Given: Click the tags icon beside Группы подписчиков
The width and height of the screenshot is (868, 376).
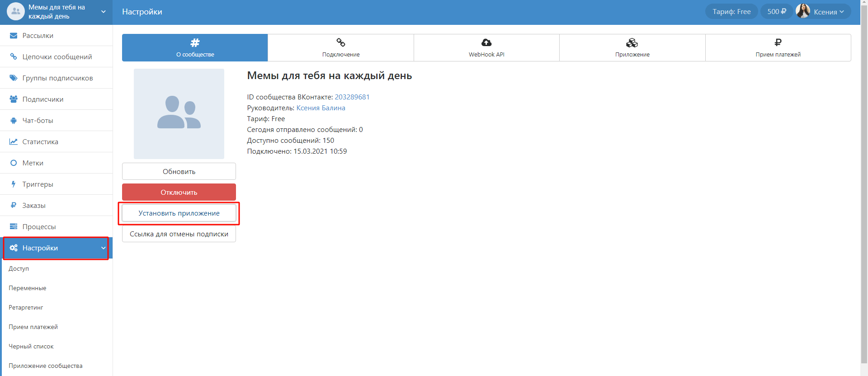Looking at the screenshot, I should [x=14, y=78].
